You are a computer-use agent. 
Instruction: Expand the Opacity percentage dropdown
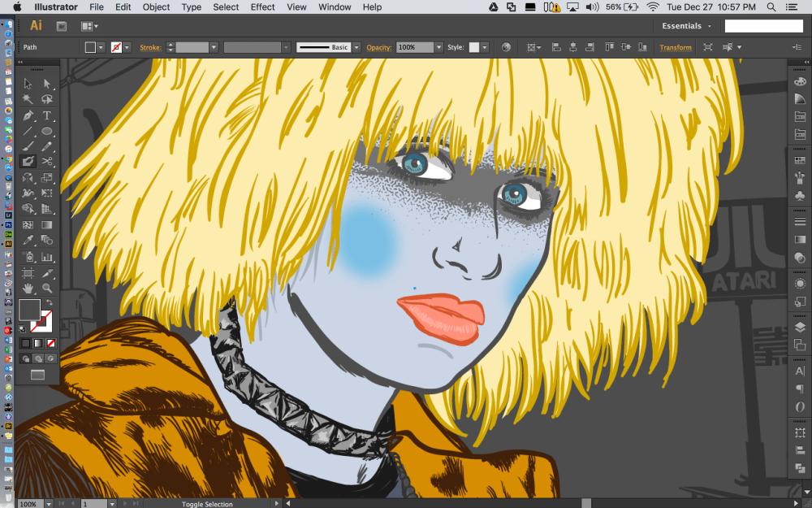click(x=438, y=48)
